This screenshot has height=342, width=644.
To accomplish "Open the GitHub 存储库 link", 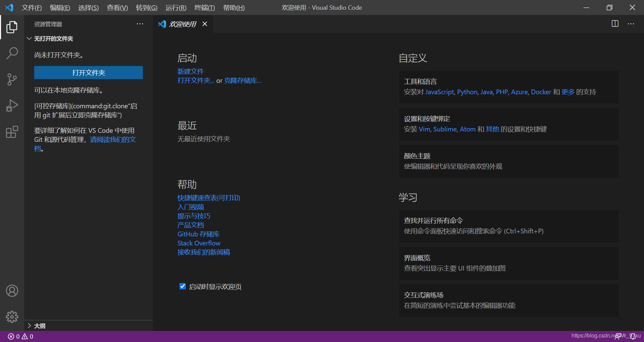I will pyautogui.click(x=198, y=234).
